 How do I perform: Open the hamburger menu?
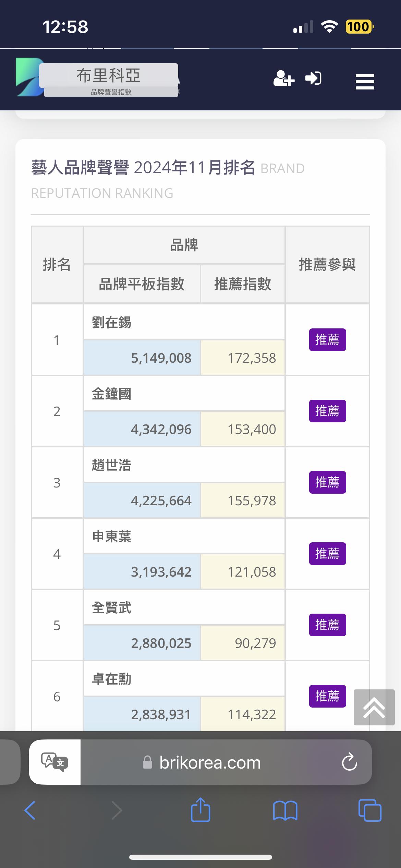(x=365, y=82)
